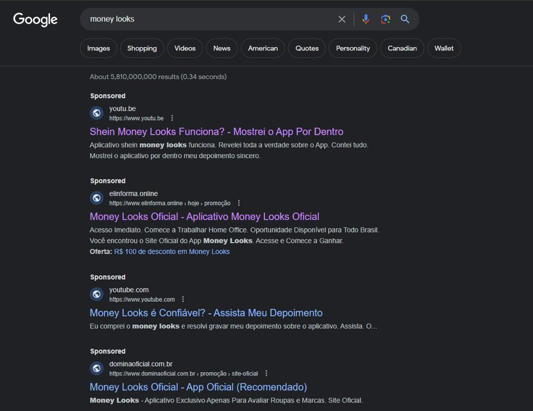The width and height of the screenshot is (533, 411).
Task: Open the three-dot menu for the youtu.be ad
Action: click(172, 118)
